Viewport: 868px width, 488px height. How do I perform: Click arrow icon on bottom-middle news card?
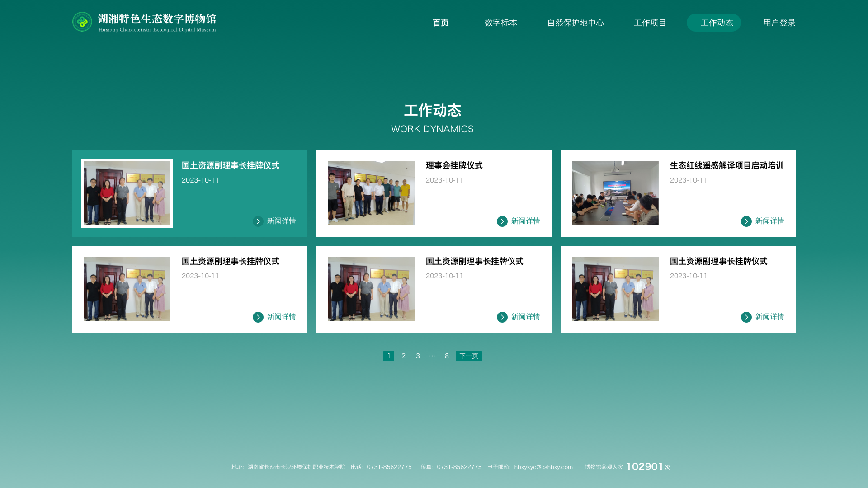coord(502,317)
